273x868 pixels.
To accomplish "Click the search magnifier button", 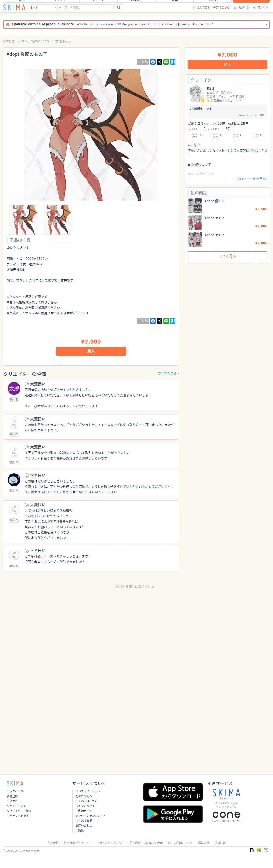I will pyautogui.click(x=119, y=7).
